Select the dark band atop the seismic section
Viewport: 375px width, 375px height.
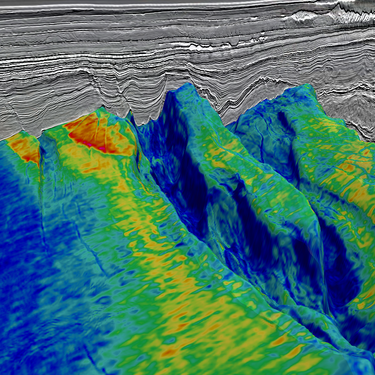click(167, 2)
